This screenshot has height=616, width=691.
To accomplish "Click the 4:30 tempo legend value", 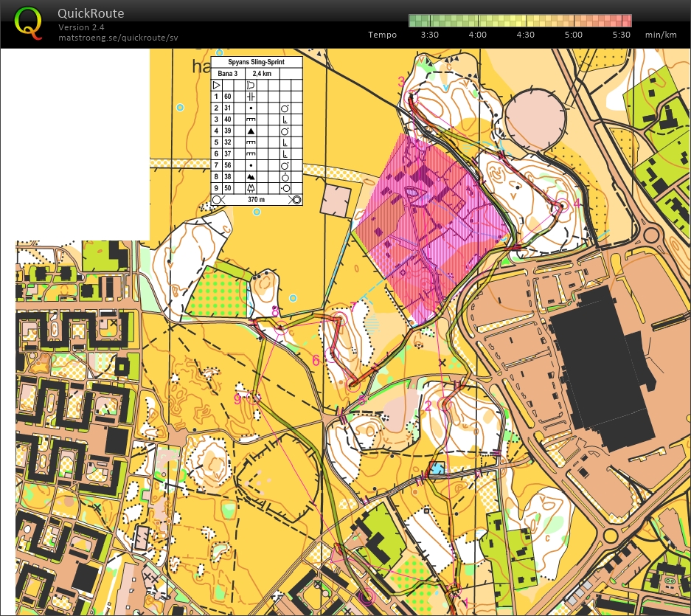I will pyautogui.click(x=525, y=35).
